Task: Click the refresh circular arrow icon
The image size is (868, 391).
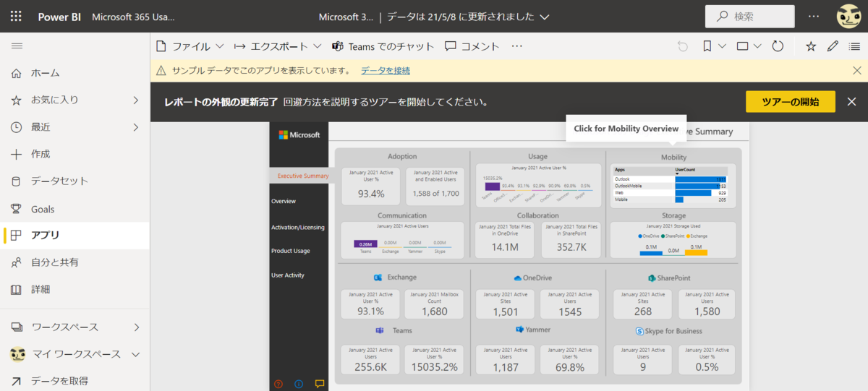Action: point(778,46)
